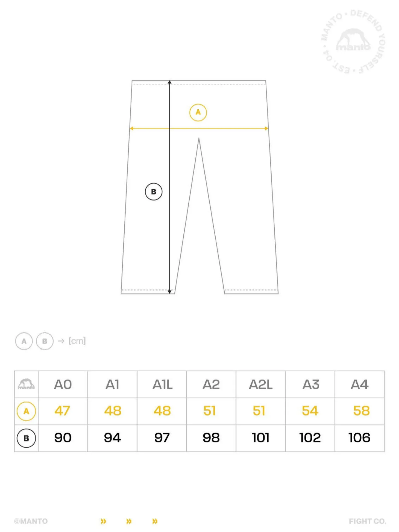The width and height of the screenshot is (399, 532).
Task: Click the gray B circle in the legend
Action: coord(45,341)
